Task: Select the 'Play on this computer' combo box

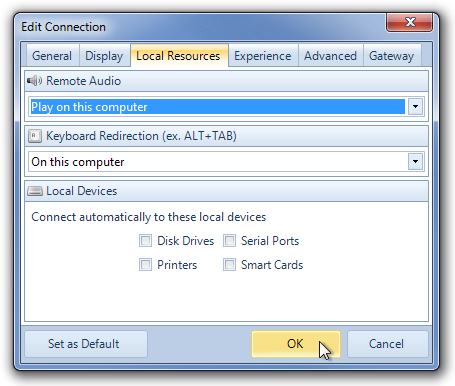Action: (x=226, y=107)
